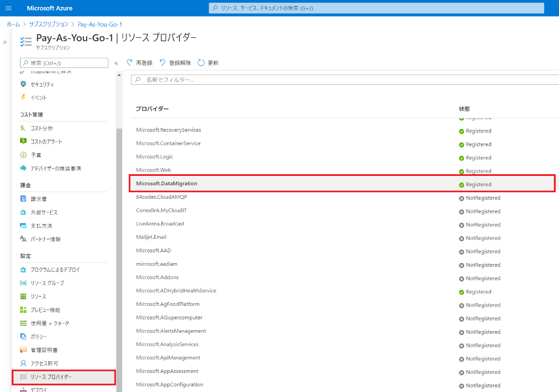Expand the collapsed side panel chevron

[5, 42]
